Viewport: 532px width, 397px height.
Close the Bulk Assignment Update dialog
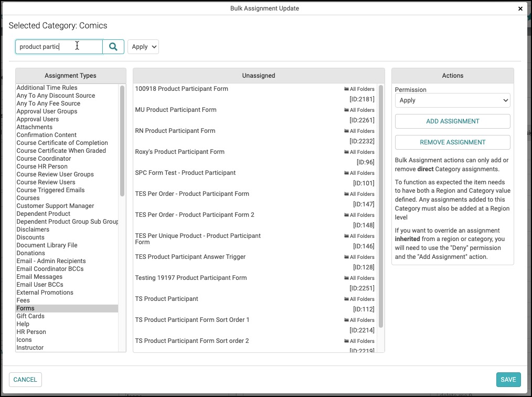[x=520, y=9]
